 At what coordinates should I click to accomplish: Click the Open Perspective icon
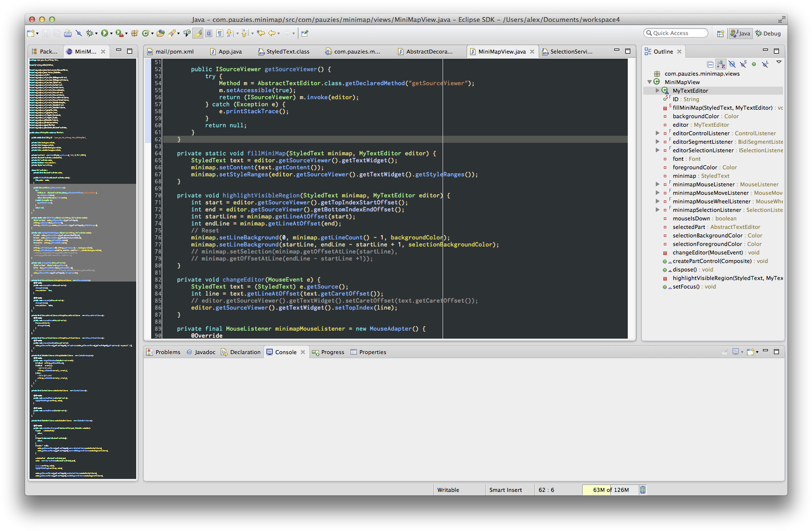(720, 34)
